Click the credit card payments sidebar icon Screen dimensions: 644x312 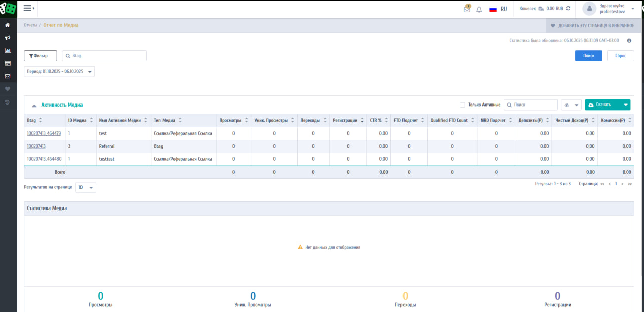[8, 63]
